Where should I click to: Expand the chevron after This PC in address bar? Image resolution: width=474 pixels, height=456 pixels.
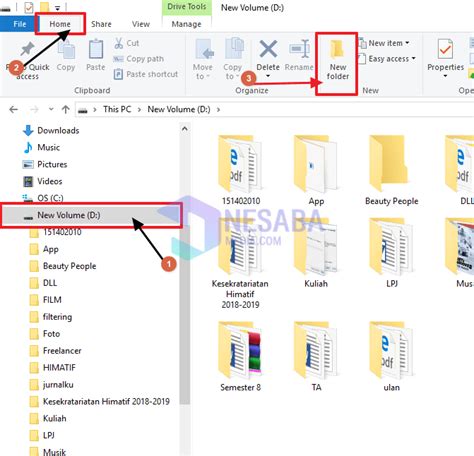click(139, 110)
